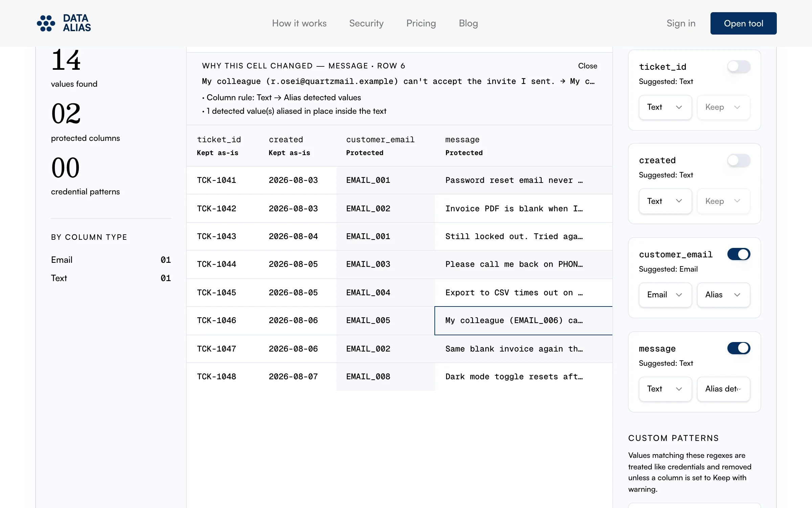Open message column type dropdown

pos(665,389)
